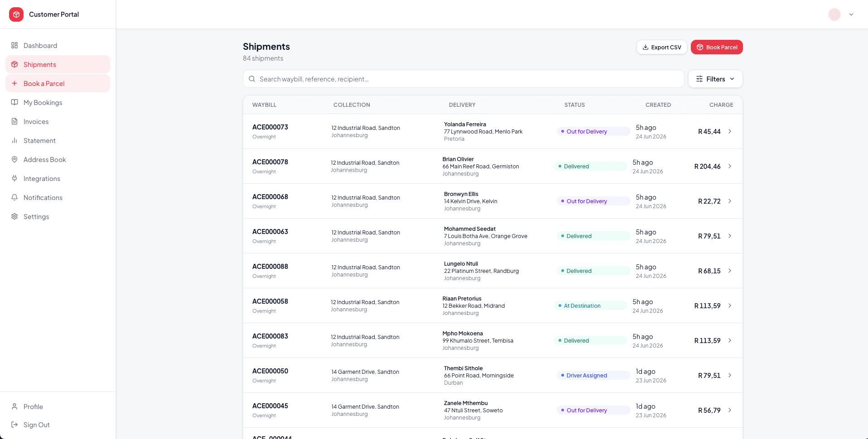Click recipient name Zanele Mthembu
Viewport: 868px width, 439px height.
point(466,403)
